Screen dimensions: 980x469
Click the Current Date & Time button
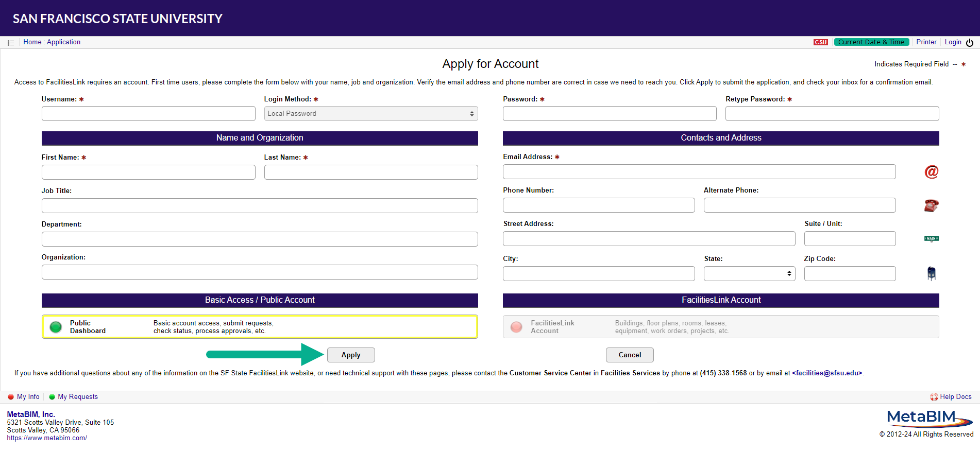(x=871, y=42)
